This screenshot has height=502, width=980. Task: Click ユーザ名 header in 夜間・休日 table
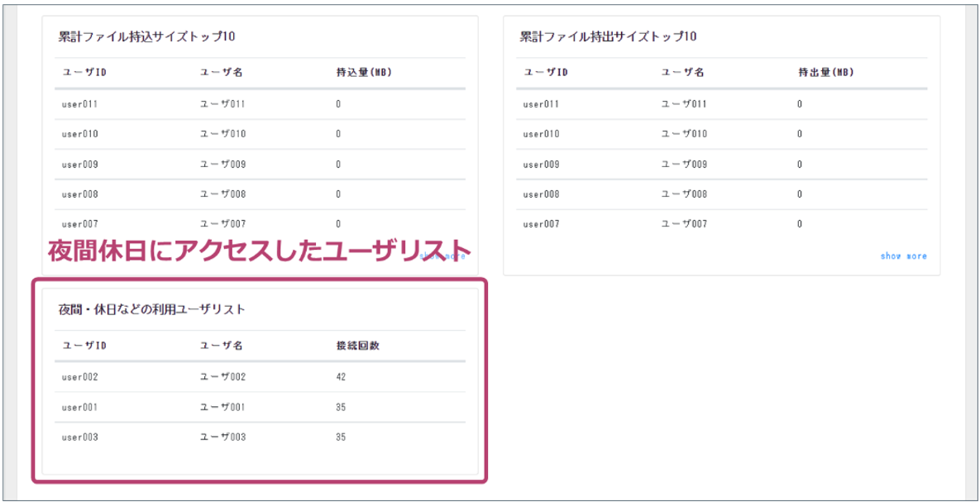[221, 345]
